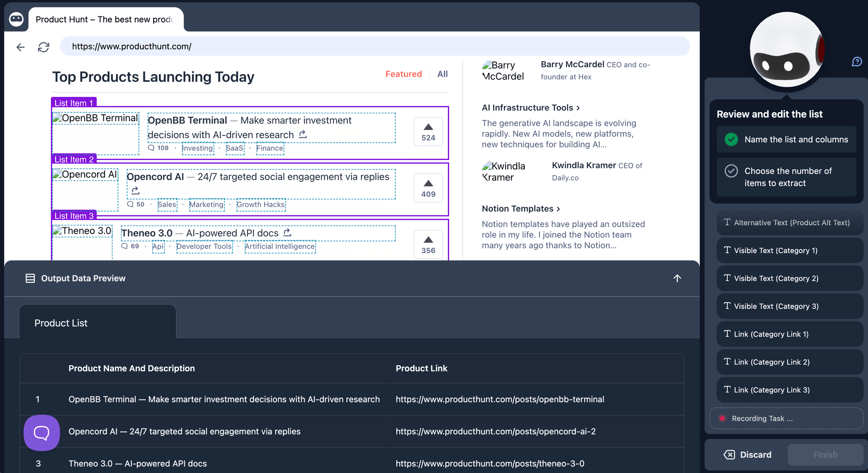868x473 pixels.
Task: Upvote Opencord AI with 409 votes
Action: 428,188
